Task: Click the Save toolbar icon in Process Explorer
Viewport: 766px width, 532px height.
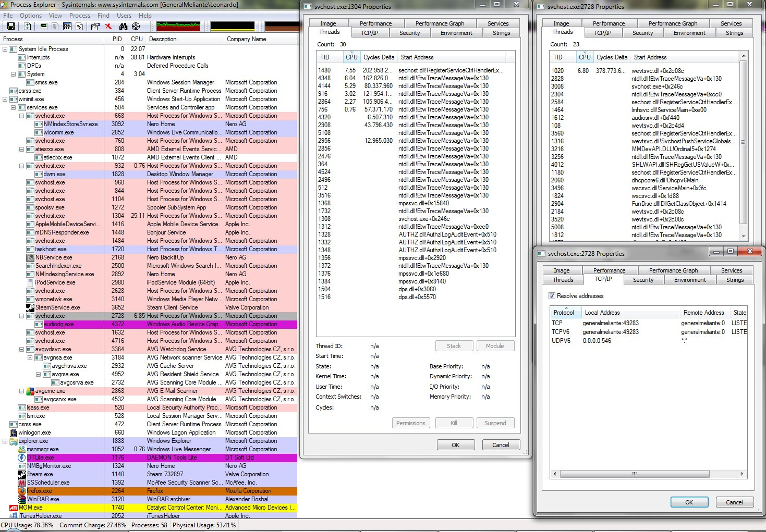Action: click(11, 26)
